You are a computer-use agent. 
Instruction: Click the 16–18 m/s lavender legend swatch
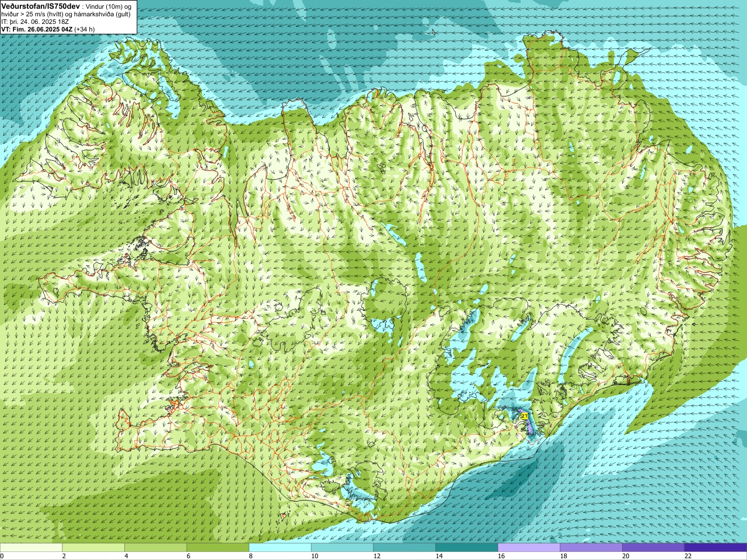(x=529, y=548)
